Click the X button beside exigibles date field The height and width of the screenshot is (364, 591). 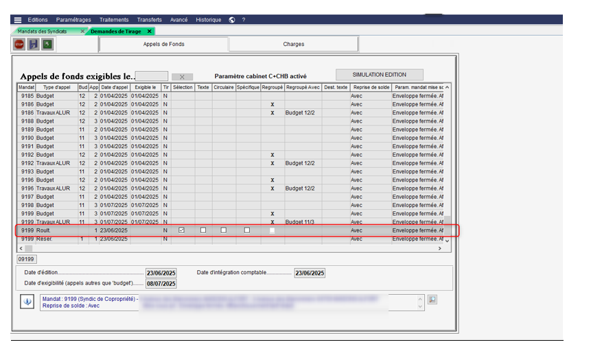click(x=182, y=77)
